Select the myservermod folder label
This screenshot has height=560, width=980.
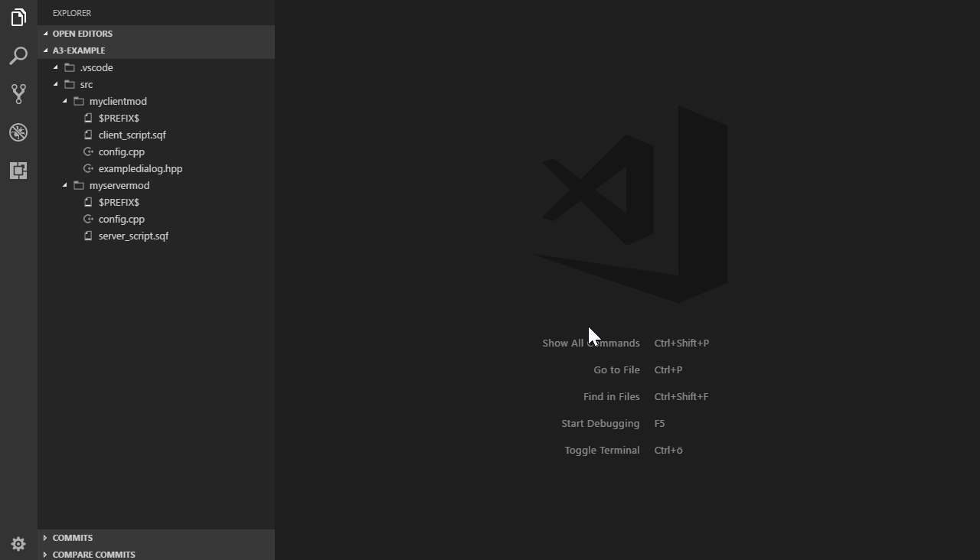pos(119,185)
